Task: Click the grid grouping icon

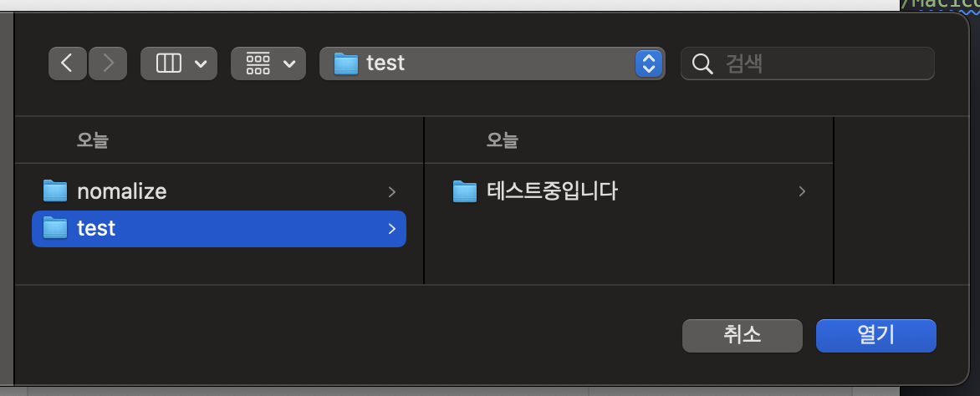Action: pos(258,63)
